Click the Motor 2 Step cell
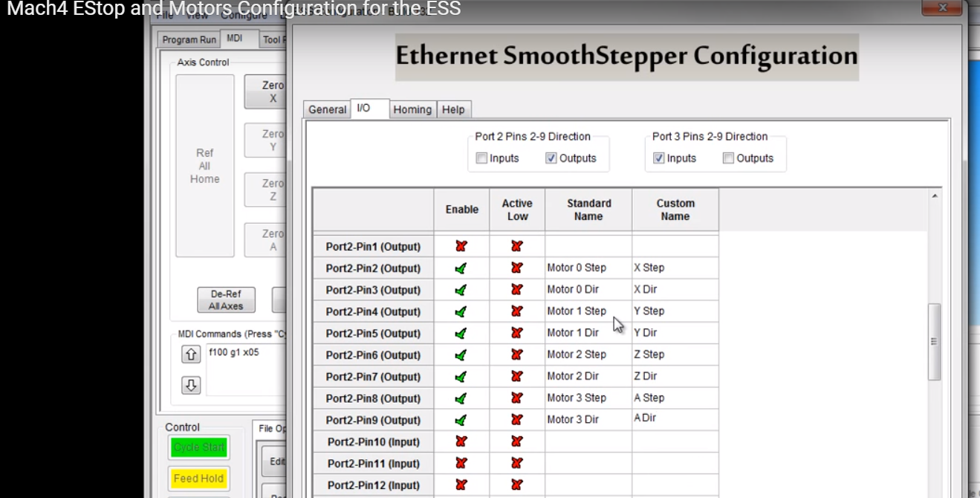This screenshot has height=498, width=980. pos(588,355)
